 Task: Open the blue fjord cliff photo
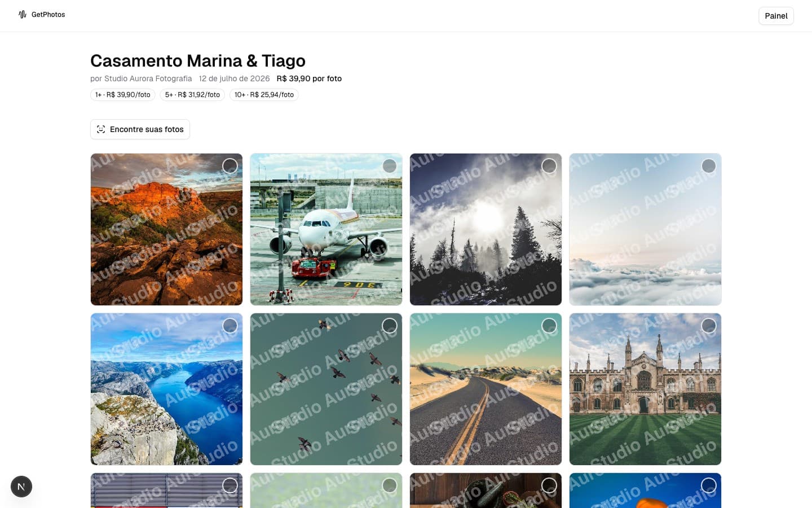(166, 389)
